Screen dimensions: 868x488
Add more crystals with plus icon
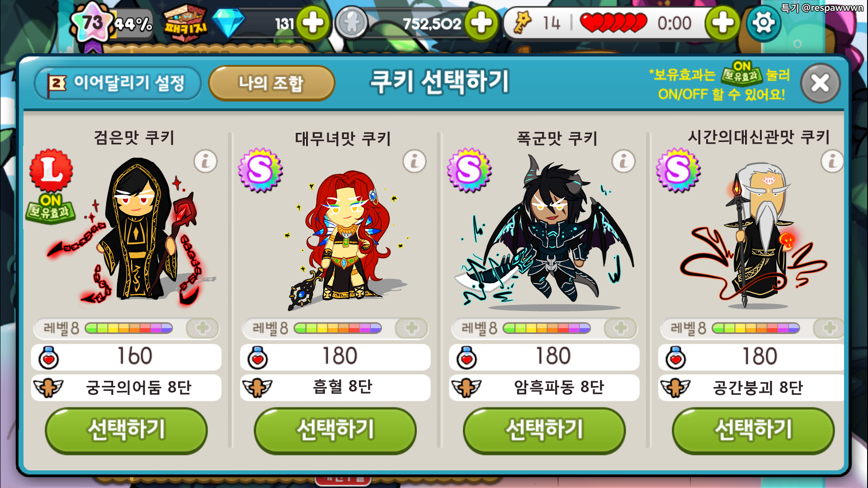pyautogui.click(x=313, y=23)
